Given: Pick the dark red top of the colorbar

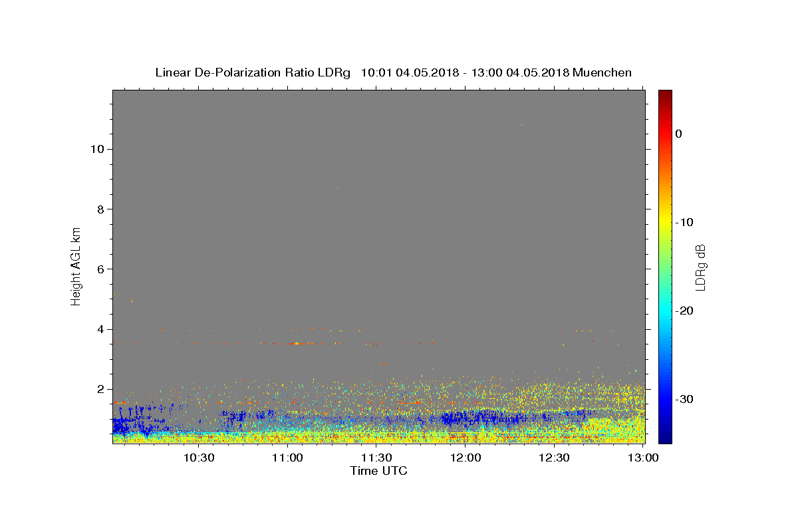Looking at the screenshot, I should [x=665, y=95].
